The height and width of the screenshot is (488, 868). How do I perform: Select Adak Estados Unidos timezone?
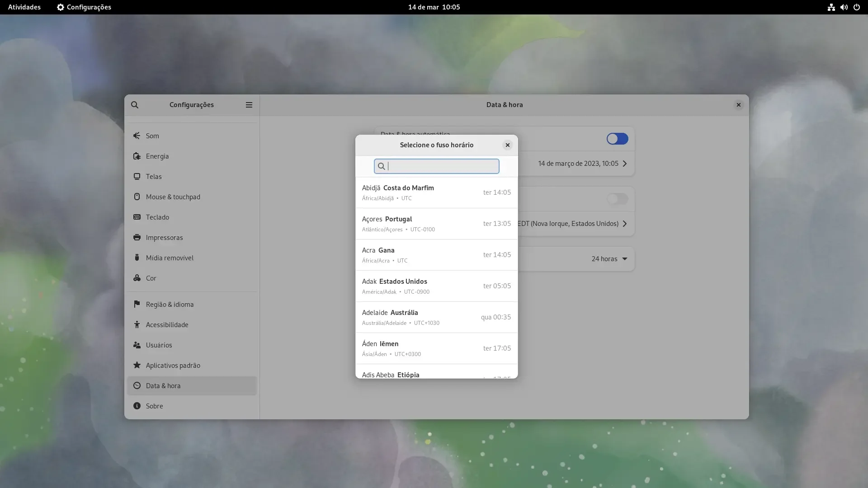(436, 286)
